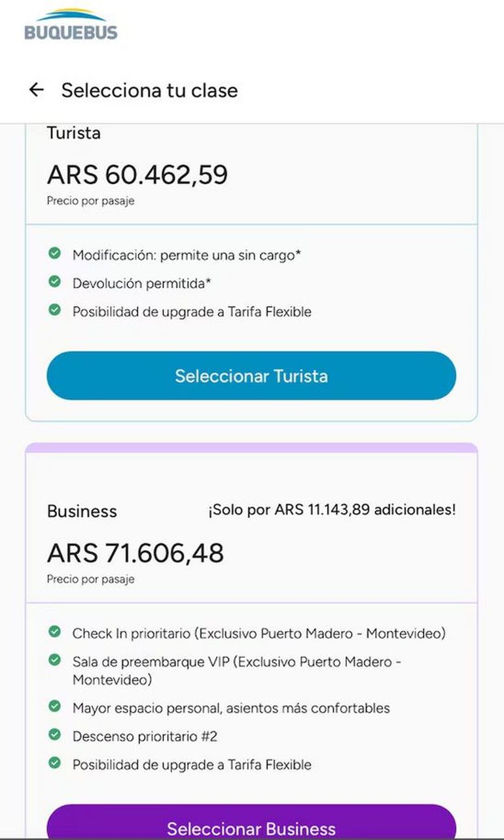
Task: Click check icon beside Descenso prioritario #2
Action: (55, 735)
